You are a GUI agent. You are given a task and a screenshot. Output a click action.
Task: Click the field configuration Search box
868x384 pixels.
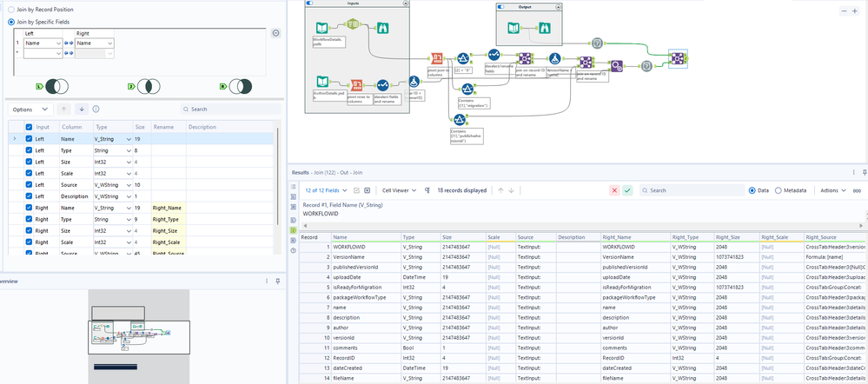[x=230, y=109]
